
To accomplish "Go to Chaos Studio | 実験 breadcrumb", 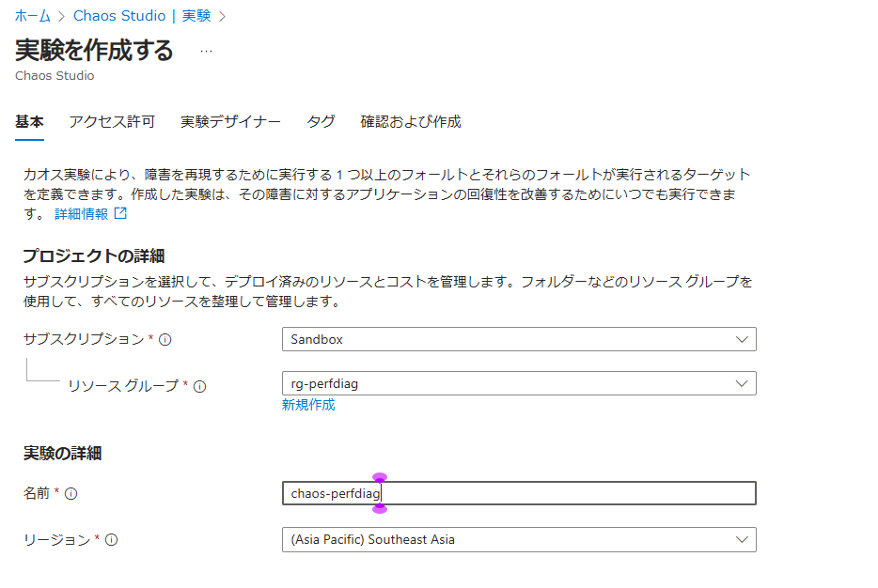I will (142, 16).
